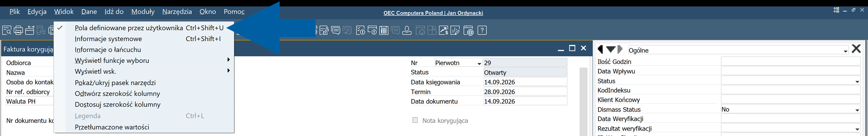Click the send e-mail toolbar icon
Image resolution: width=868 pixels, height=136 pixels.
click(30, 30)
